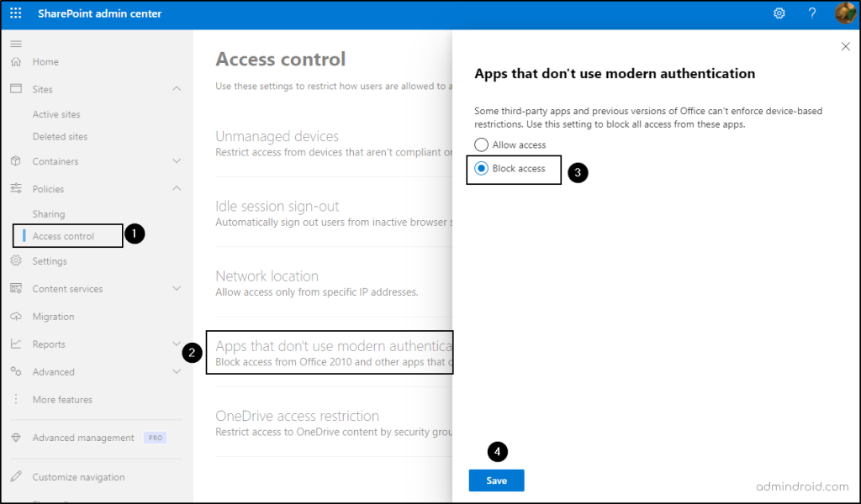Click the Migration cloud icon
This screenshot has height=504, width=861.
(x=16, y=317)
